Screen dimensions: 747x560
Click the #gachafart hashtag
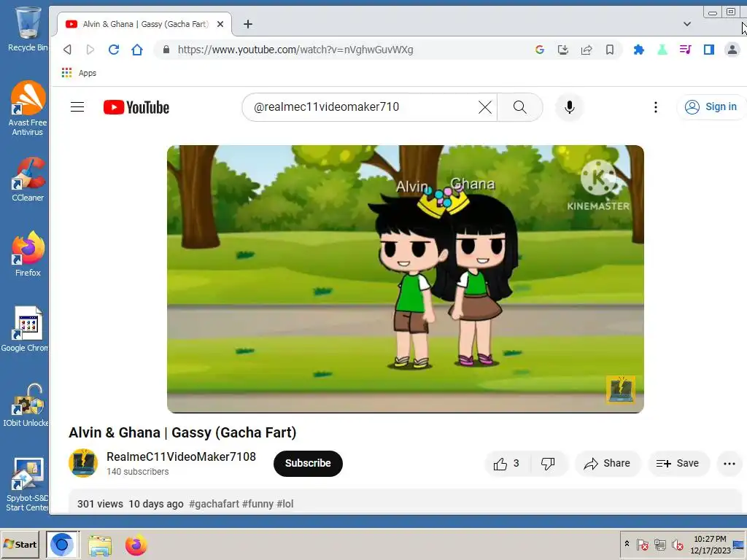click(x=214, y=504)
